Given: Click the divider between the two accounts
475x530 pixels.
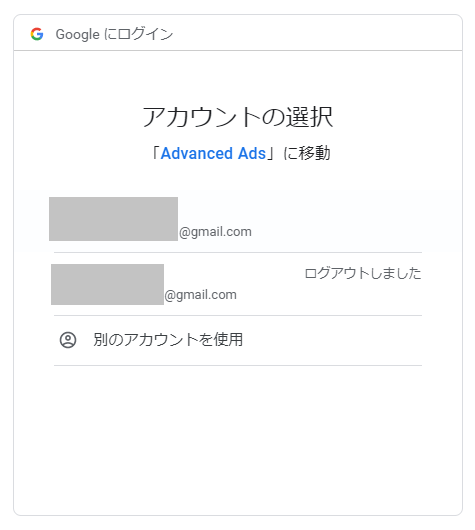Looking at the screenshot, I should point(238,252).
